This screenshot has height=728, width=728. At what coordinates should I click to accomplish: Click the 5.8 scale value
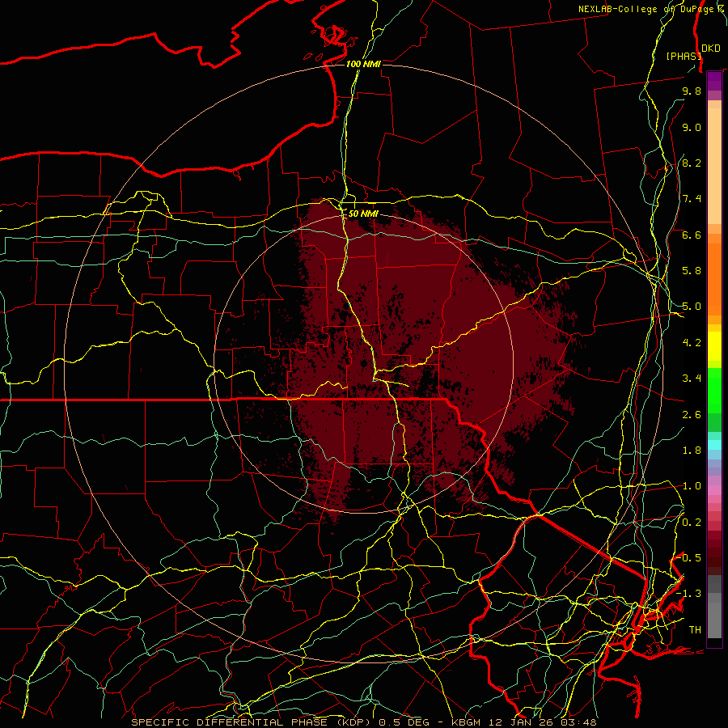[x=692, y=271]
